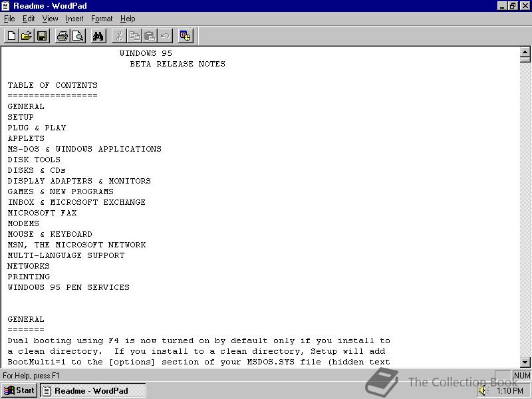This screenshot has width=532, height=399.
Task: Click 'Dual booting using F4' paragraph line
Action: pos(199,340)
